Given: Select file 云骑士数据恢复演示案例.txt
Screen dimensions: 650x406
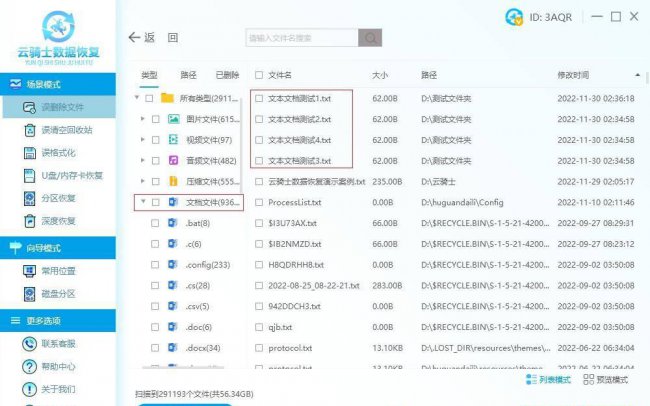Looking at the screenshot, I should [317, 182].
